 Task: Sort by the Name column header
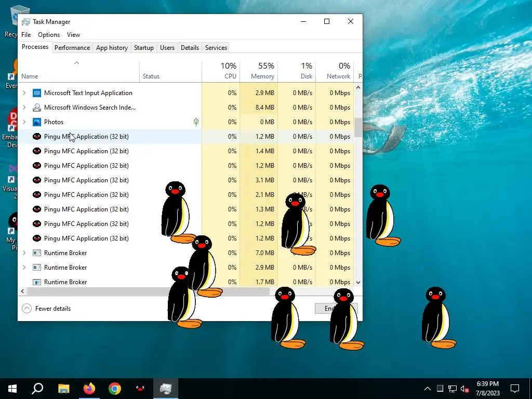(x=78, y=72)
